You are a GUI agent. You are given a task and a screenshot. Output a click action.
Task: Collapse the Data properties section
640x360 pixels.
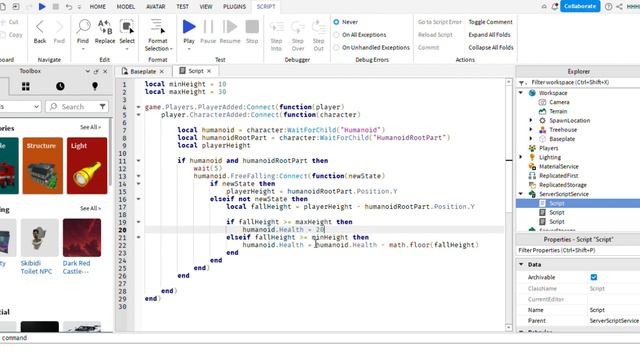pyautogui.click(x=521, y=264)
